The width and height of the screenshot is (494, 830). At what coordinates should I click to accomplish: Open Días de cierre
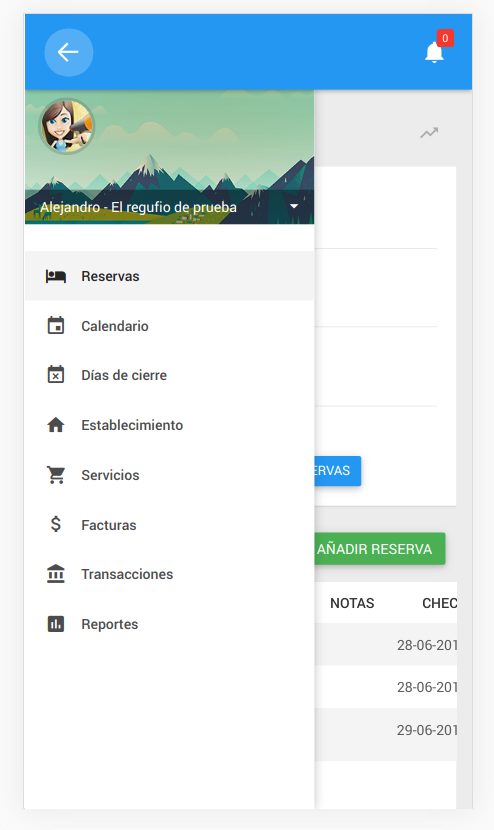pos(169,375)
